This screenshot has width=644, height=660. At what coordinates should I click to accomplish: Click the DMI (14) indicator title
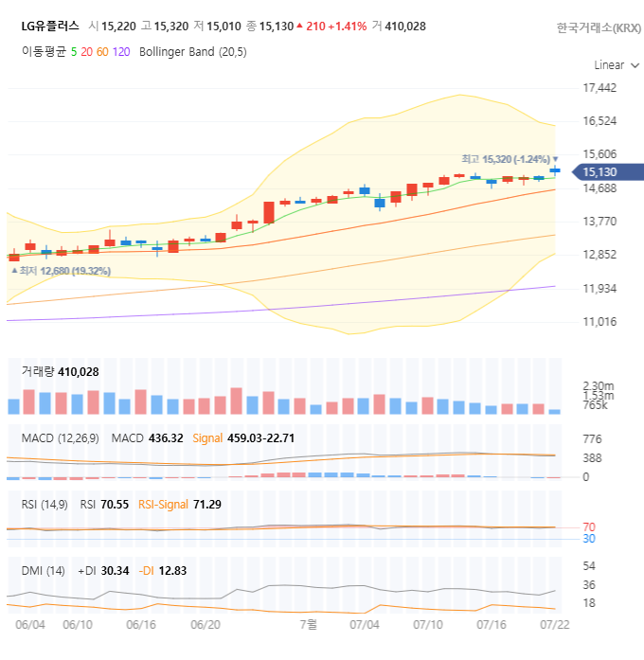click(43, 571)
